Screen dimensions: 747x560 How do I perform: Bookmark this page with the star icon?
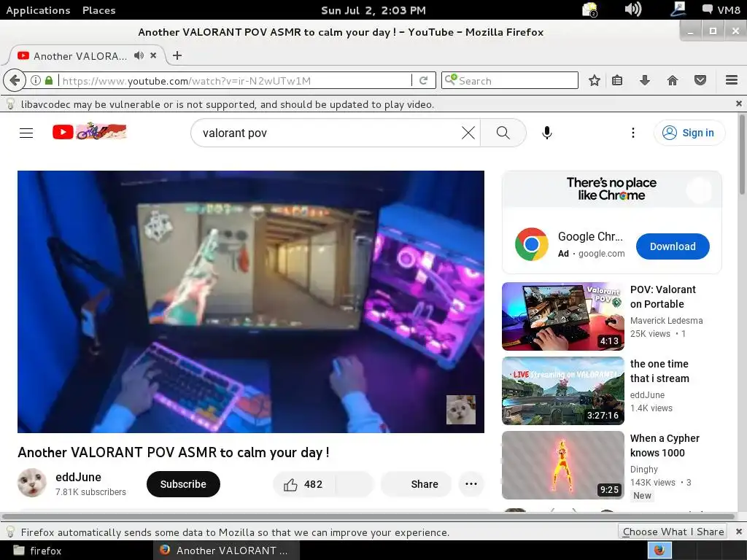tap(594, 80)
